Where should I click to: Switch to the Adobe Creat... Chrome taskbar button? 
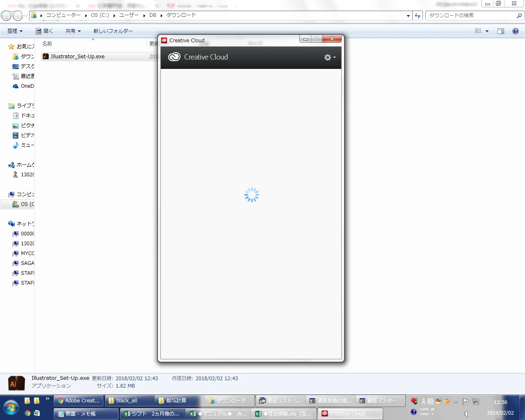[x=79, y=401]
